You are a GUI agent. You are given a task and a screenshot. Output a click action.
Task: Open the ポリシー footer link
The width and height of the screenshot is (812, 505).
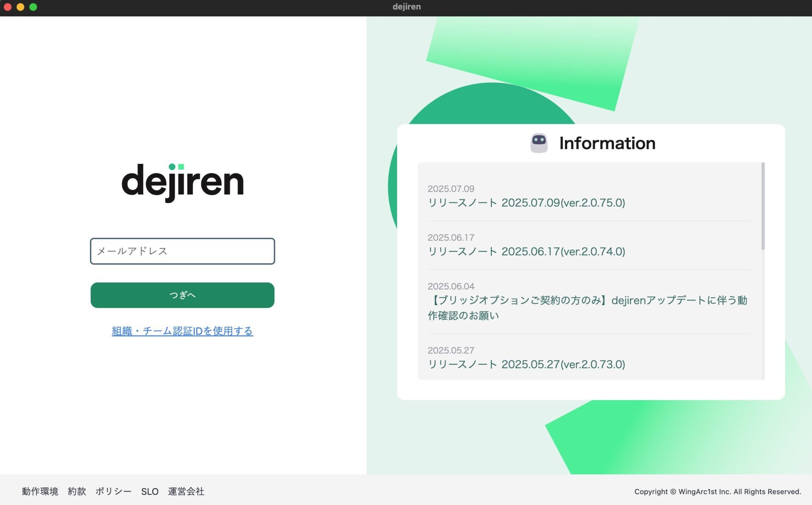click(x=113, y=491)
